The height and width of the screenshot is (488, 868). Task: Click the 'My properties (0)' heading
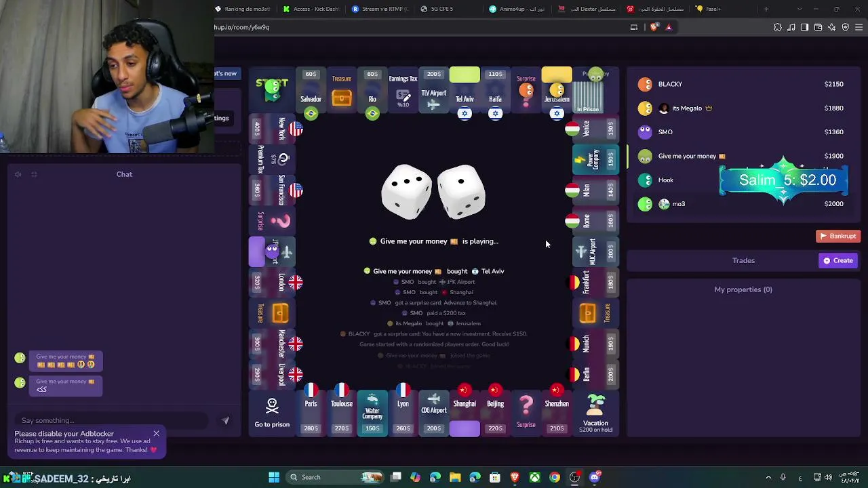[743, 289]
